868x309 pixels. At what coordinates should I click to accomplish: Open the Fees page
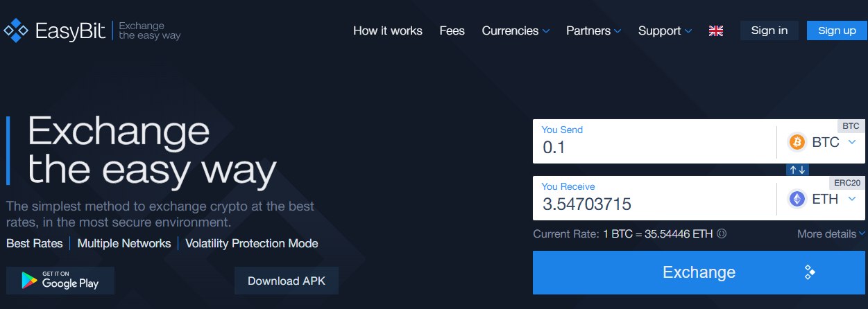(x=452, y=30)
